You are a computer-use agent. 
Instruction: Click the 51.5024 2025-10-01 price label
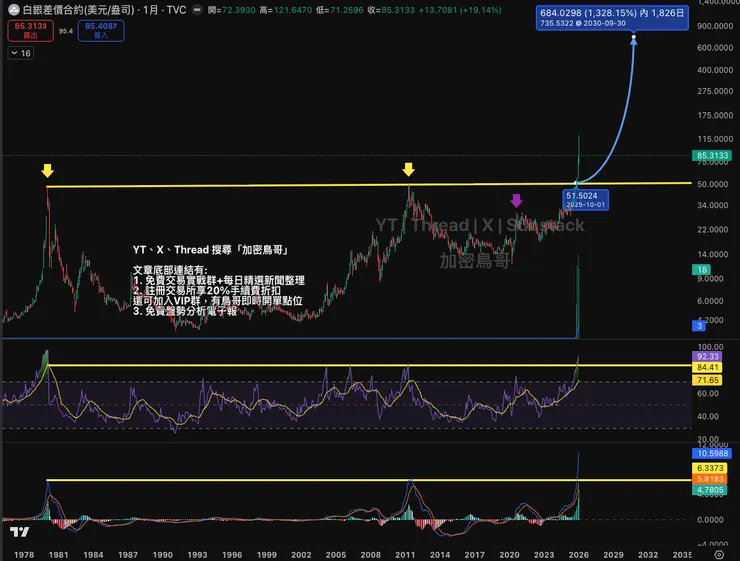(x=585, y=200)
